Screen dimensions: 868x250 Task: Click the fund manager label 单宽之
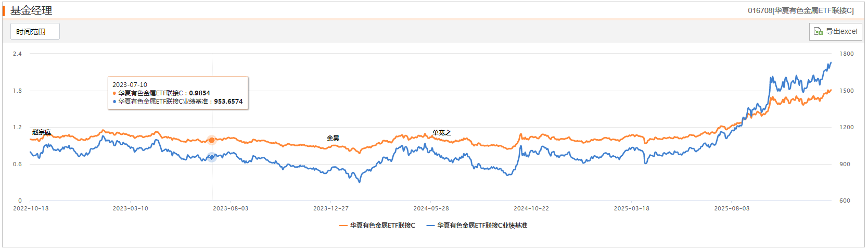pos(442,133)
